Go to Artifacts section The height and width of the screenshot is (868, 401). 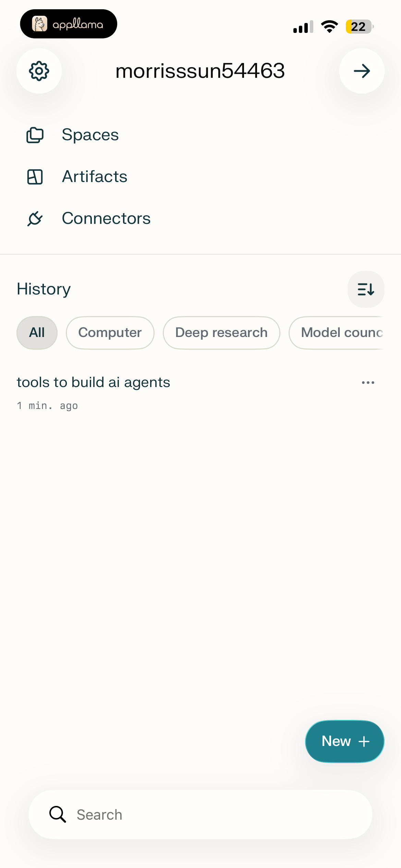click(95, 177)
